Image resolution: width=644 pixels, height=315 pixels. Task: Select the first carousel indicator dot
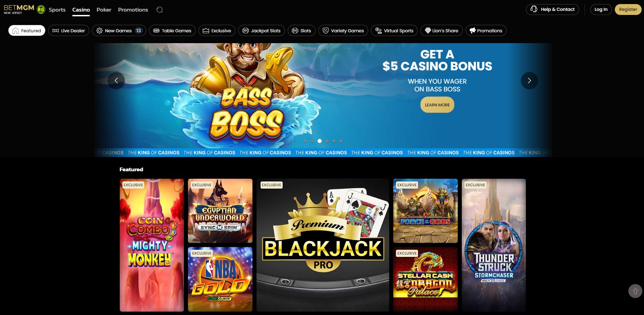[x=305, y=141]
